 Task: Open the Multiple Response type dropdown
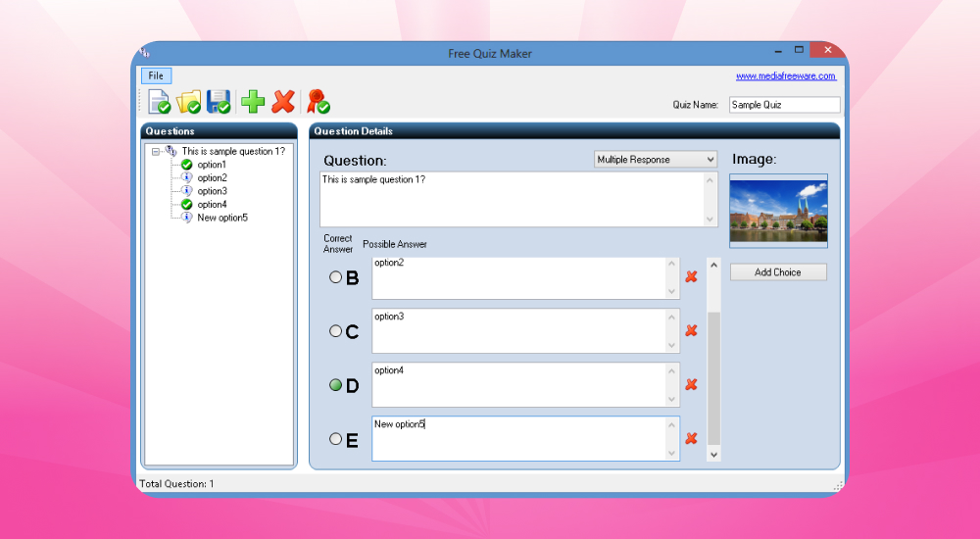(x=655, y=160)
